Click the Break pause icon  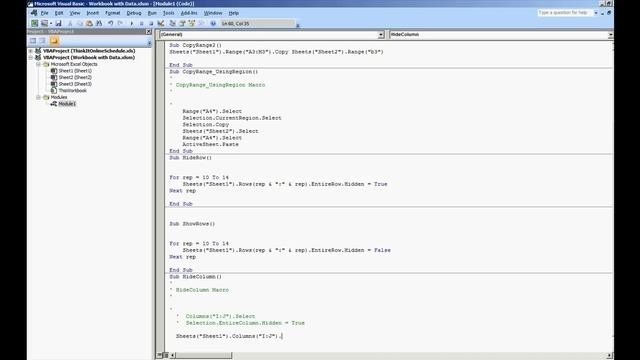pos(141,24)
